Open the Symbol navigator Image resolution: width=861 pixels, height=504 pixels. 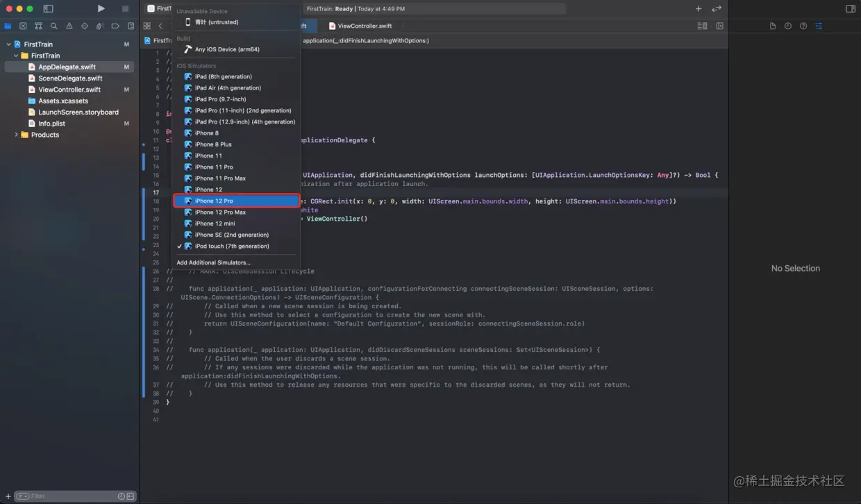tap(38, 26)
